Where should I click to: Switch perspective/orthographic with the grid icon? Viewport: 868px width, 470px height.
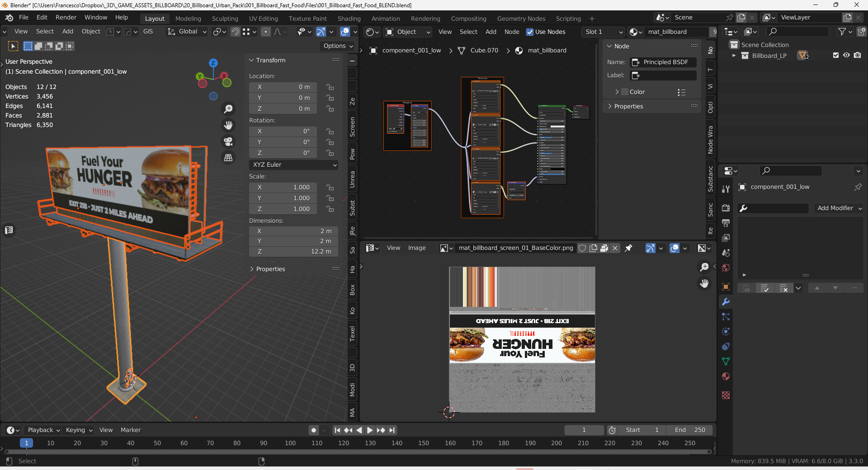coord(228,158)
